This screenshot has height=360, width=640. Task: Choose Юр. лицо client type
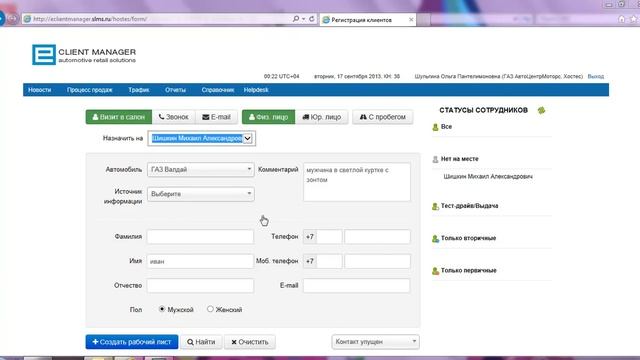pyautogui.click(x=322, y=117)
